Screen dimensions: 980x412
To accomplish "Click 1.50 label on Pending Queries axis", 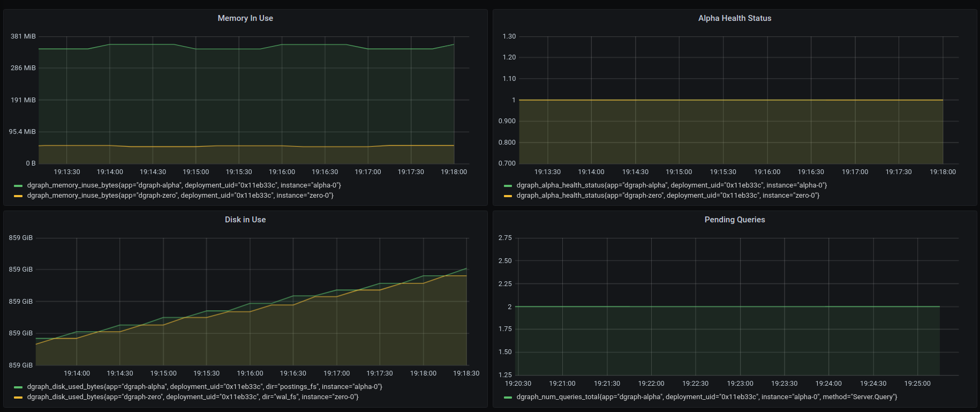I will coord(505,352).
